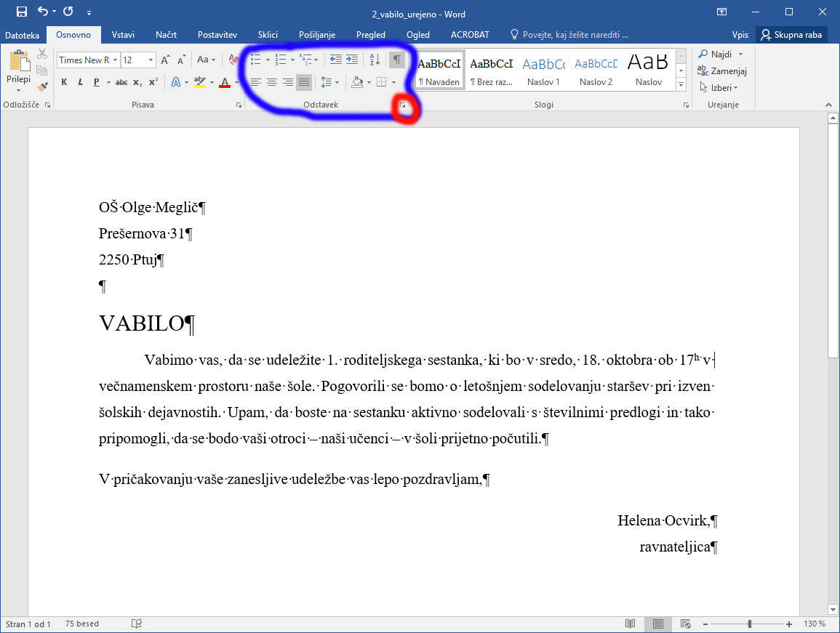Align text to the right

(288, 82)
